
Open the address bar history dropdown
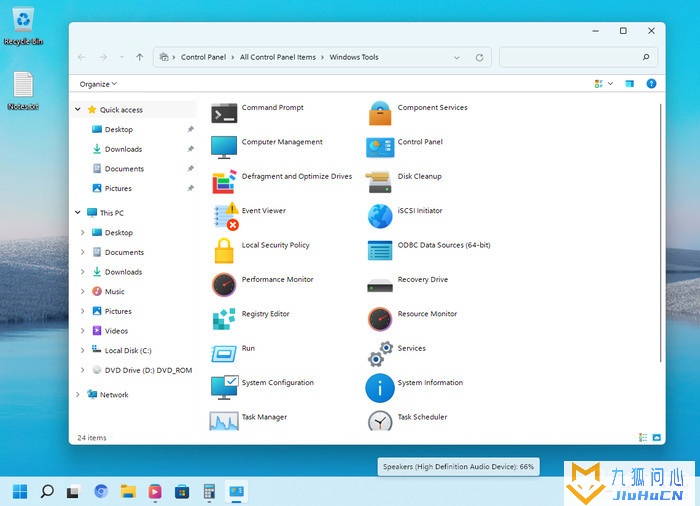click(x=457, y=57)
